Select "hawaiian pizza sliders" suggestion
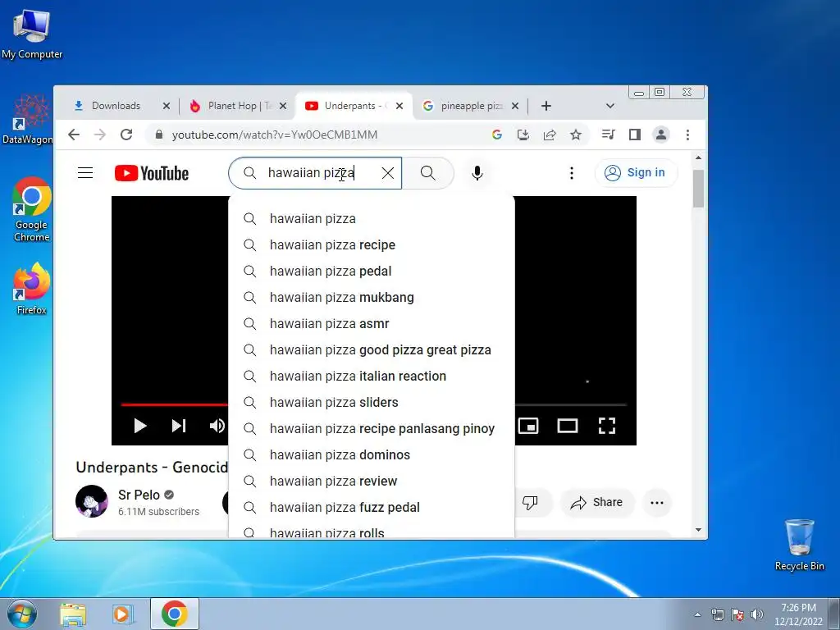 click(x=372, y=402)
